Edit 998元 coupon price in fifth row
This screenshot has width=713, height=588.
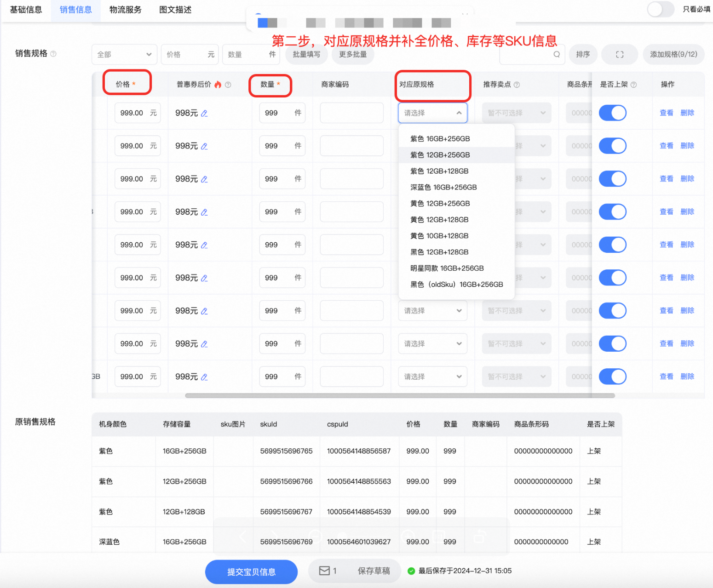pos(204,245)
